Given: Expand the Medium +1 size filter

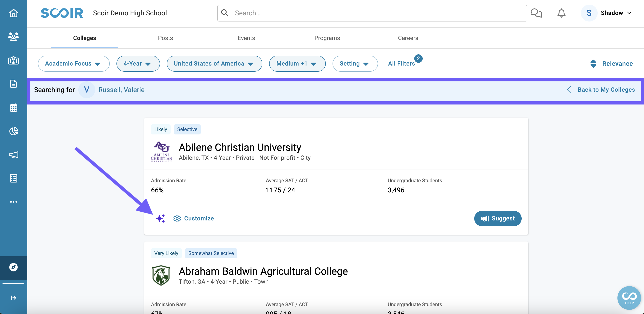Looking at the screenshot, I should (297, 64).
